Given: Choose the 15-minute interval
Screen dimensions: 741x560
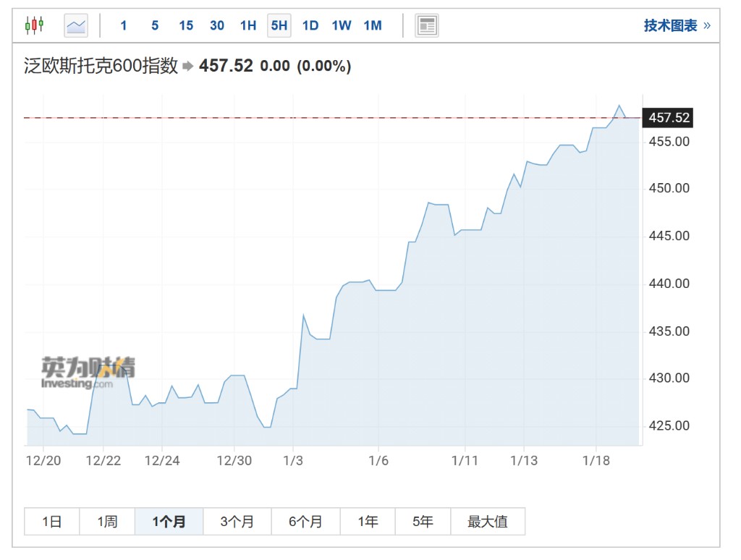Looking at the screenshot, I should point(186,26).
